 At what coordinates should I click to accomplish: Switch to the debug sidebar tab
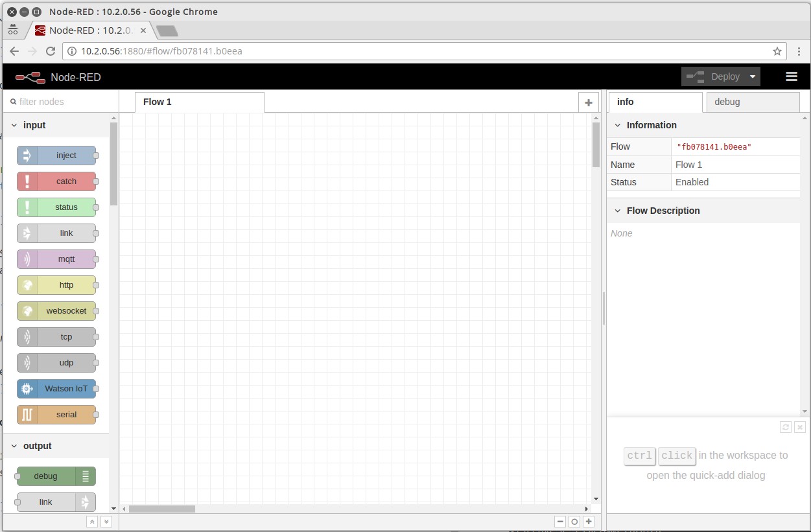753,102
